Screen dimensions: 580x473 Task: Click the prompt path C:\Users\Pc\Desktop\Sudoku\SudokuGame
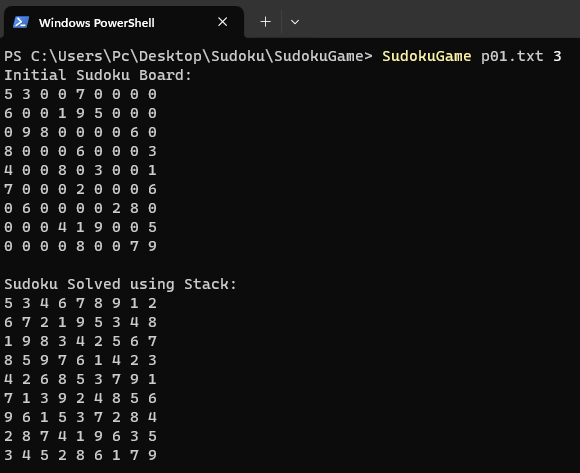[197, 56]
